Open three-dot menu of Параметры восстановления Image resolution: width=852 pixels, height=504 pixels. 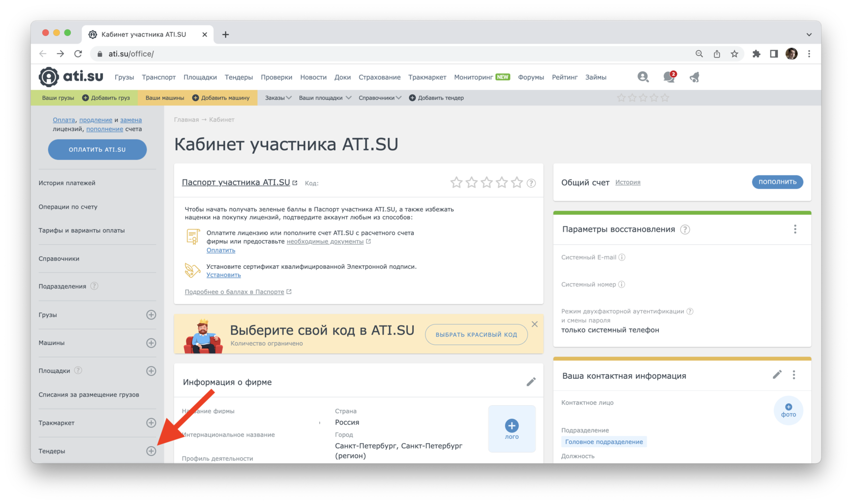click(795, 229)
